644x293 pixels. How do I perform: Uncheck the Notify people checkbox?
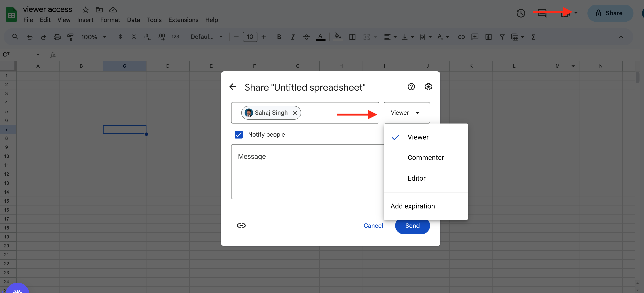pyautogui.click(x=239, y=135)
